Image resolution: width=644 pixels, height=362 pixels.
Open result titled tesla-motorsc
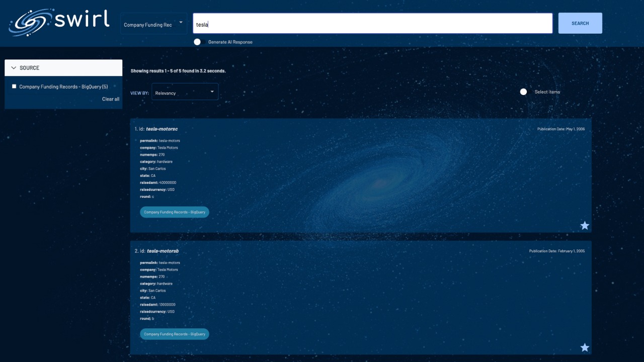pyautogui.click(x=162, y=129)
